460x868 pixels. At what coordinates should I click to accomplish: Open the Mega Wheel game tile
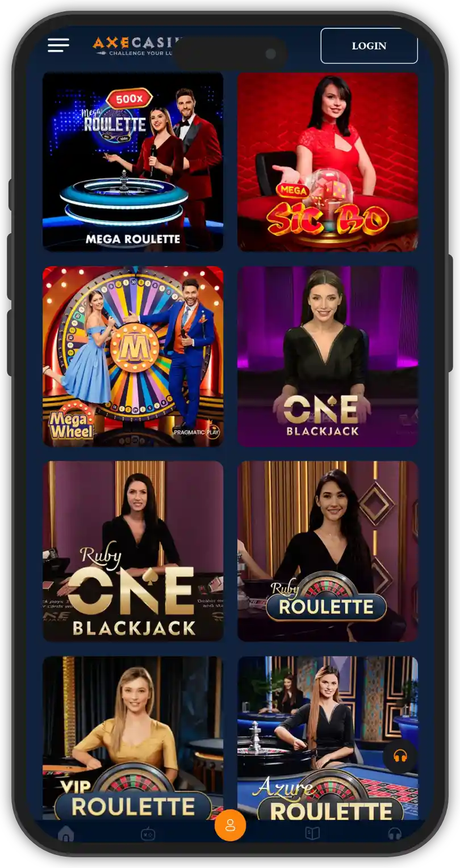pos(133,356)
